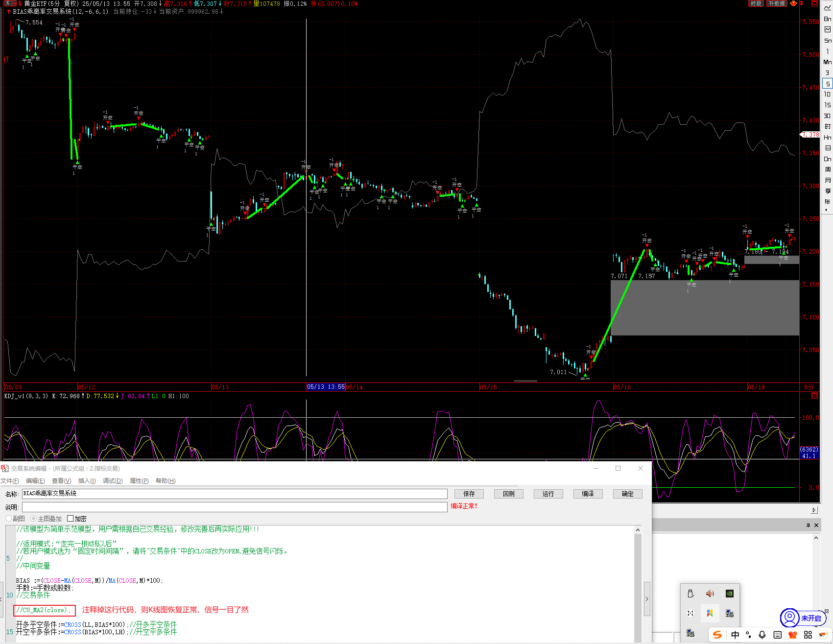Click the 回测 backtest button
833x644 pixels.
pyautogui.click(x=508, y=494)
